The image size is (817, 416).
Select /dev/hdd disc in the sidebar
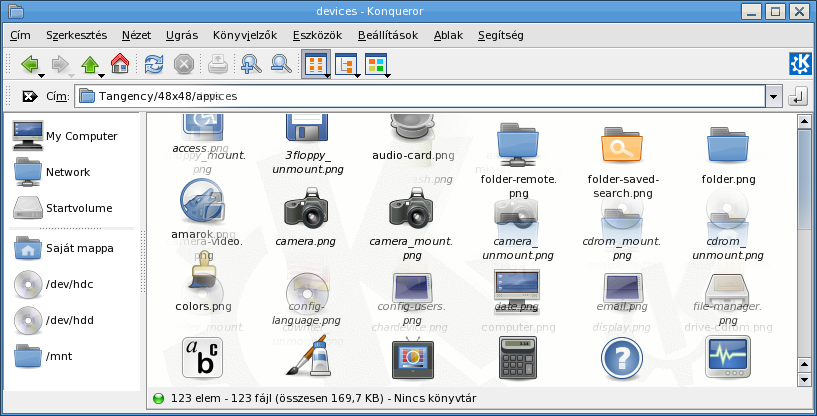point(53,320)
